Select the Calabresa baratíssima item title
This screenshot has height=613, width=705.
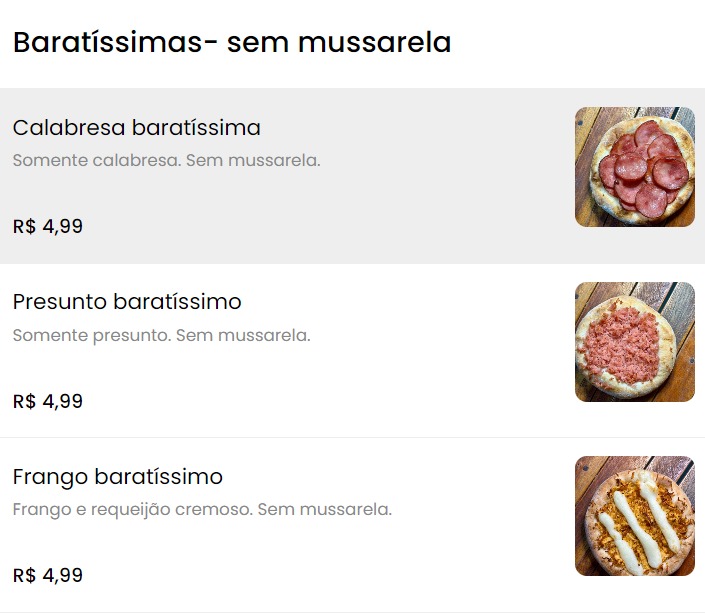click(136, 128)
